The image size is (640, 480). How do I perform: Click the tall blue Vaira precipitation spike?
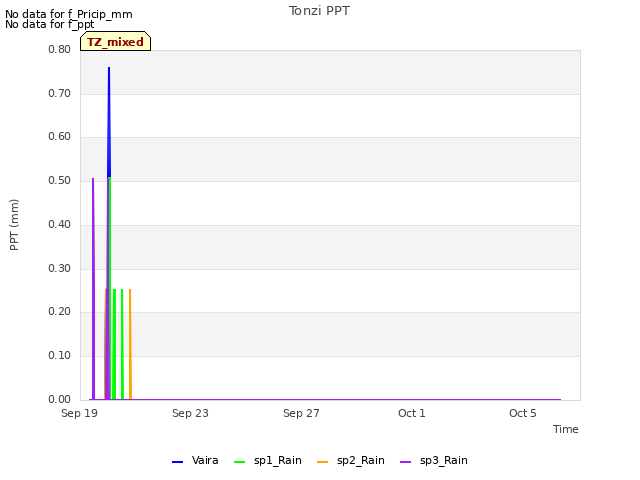click(x=109, y=122)
